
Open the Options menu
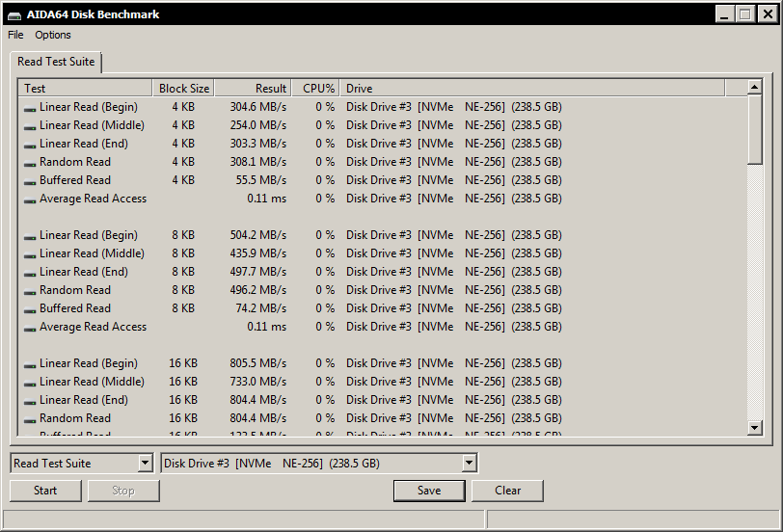pos(53,35)
